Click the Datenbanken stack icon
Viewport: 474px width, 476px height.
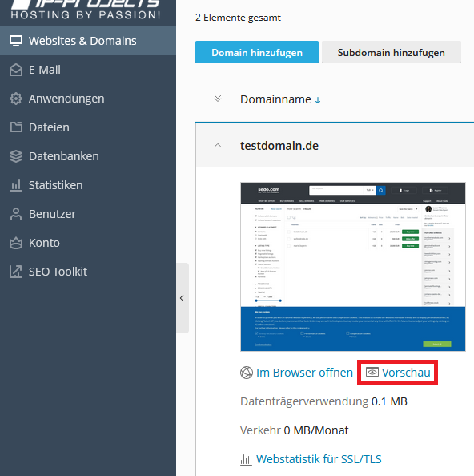16,156
